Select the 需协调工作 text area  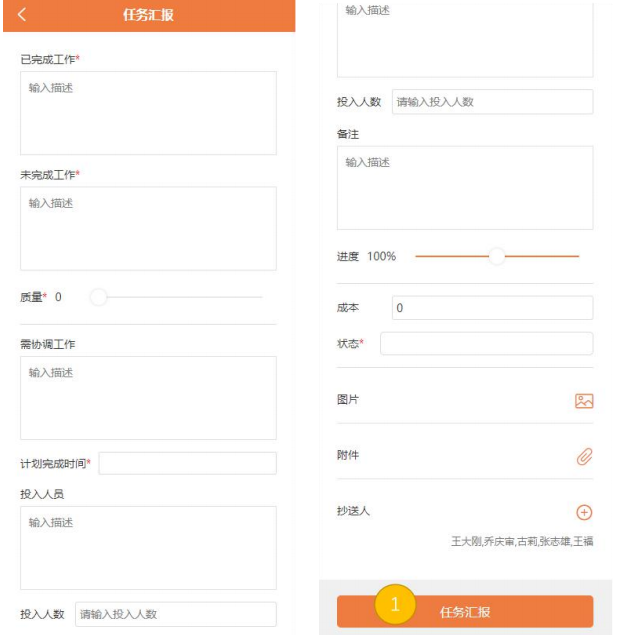pyautogui.click(x=148, y=398)
